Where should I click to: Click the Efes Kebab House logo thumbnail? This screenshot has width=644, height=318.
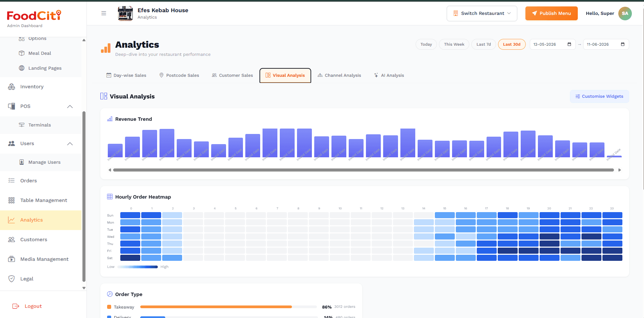point(125,14)
